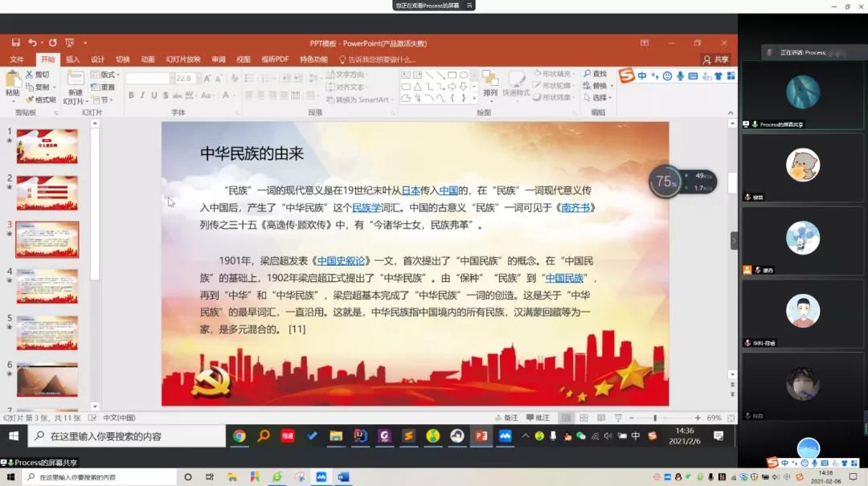Select slide 4 thumbnail in the slide panel

pos(47,285)
